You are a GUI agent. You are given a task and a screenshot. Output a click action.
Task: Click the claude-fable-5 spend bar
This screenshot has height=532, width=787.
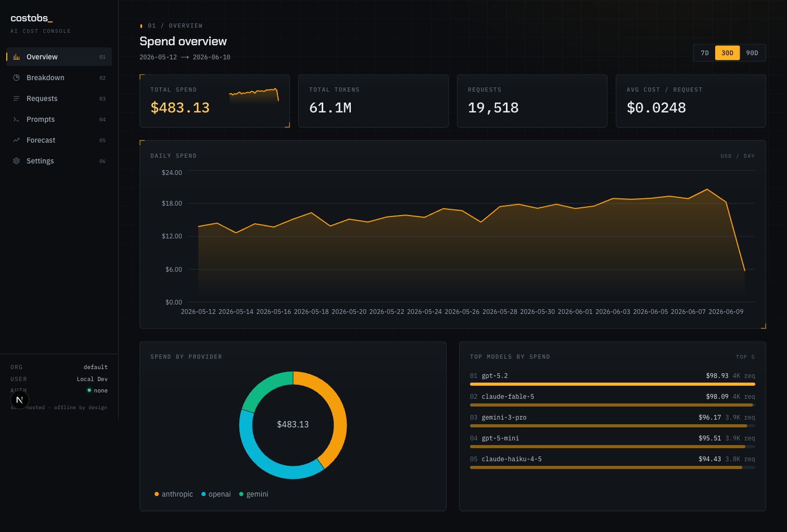pos(613,405)
